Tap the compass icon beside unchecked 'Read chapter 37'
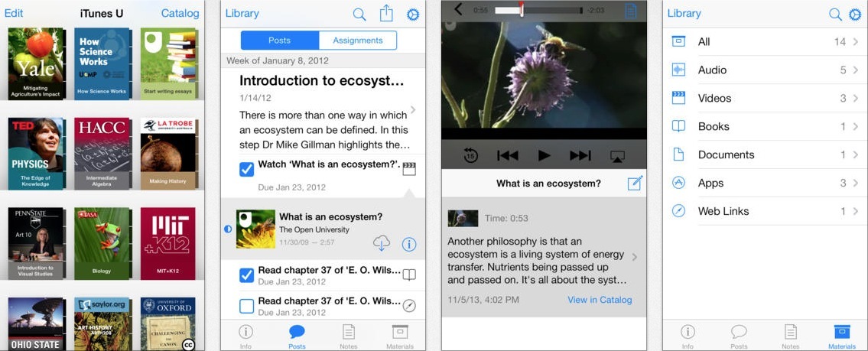This screenshot has height=351, width=868. click(409, 306)
